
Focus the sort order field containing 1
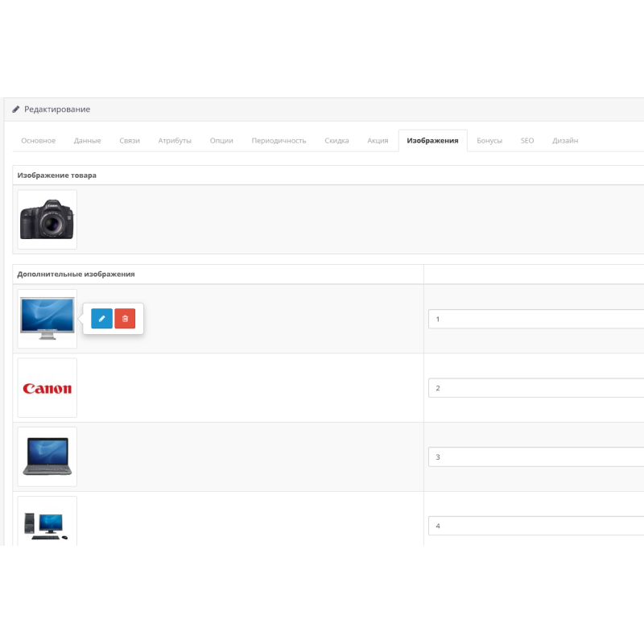click(x=535, y=320)
